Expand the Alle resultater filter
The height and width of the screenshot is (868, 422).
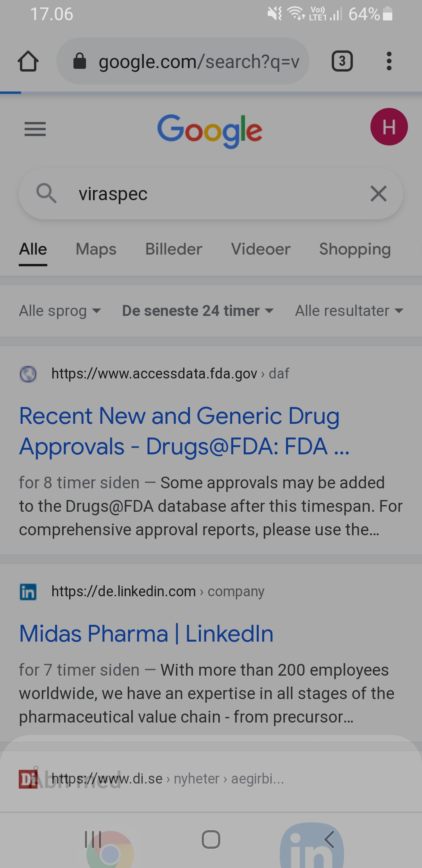click(349, 311)
